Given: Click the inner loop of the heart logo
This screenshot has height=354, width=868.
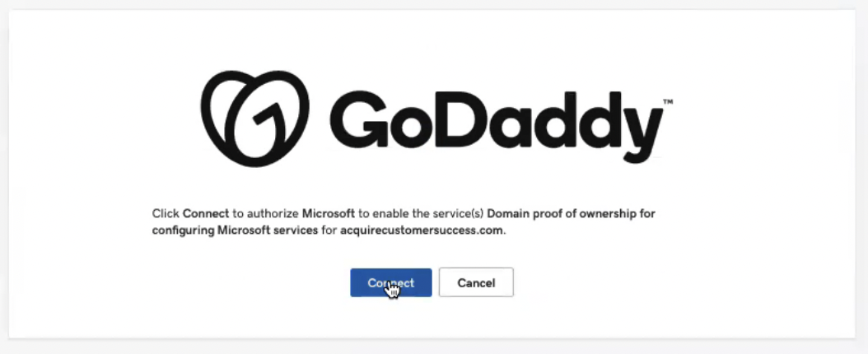Looking at the screenshot, I should point(257,126).
